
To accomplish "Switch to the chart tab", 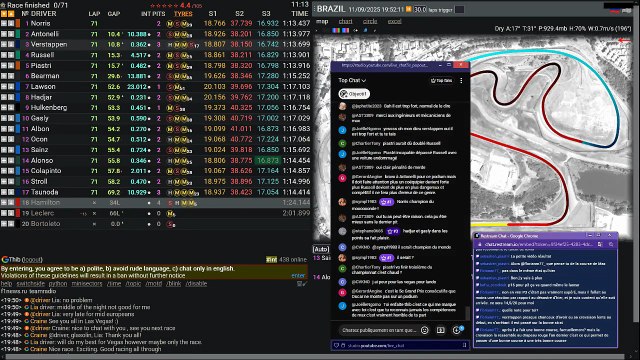I will (345, 21).
